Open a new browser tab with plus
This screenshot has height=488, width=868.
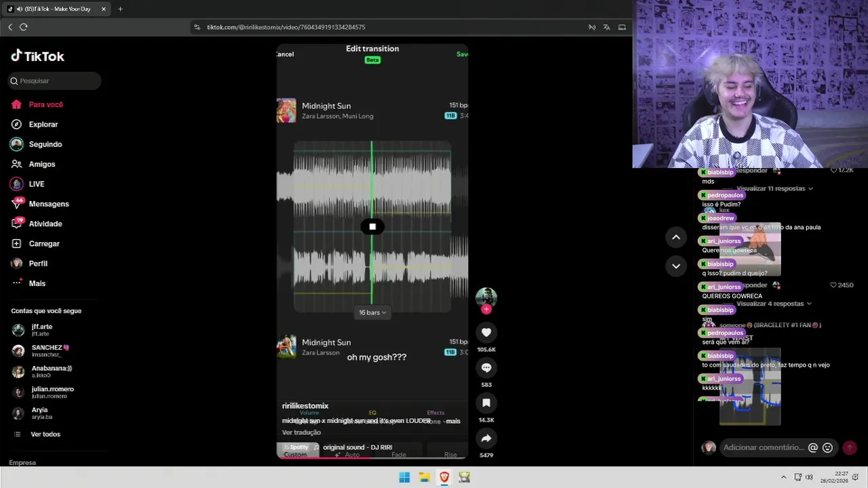(x=120, y=9)
